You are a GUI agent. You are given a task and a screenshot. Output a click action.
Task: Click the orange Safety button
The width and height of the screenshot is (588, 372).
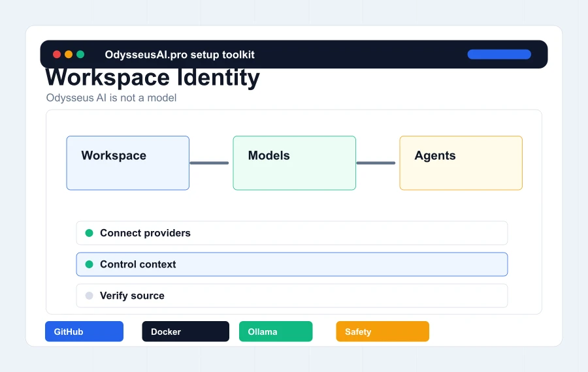point(382,331)
